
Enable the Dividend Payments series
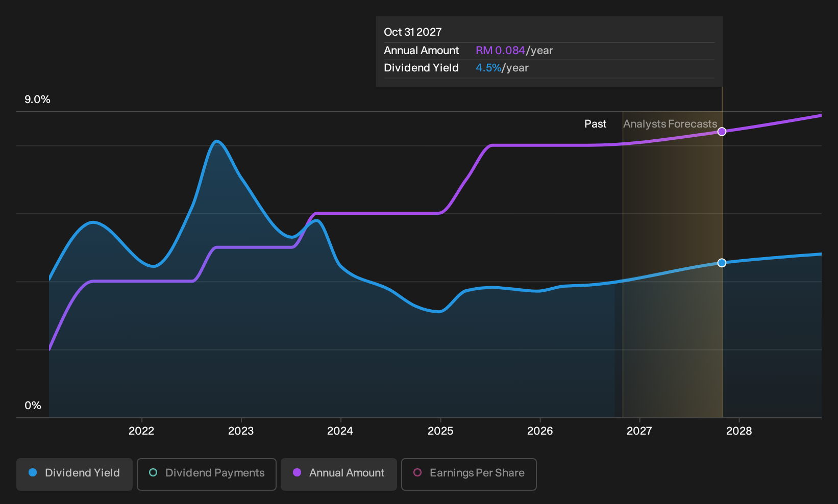coord(207,474)
